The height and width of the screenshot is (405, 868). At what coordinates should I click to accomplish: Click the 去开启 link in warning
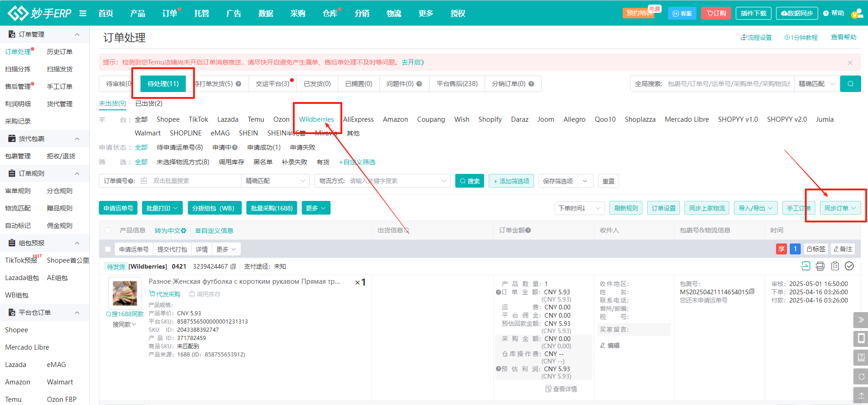[x=413, y=62]
